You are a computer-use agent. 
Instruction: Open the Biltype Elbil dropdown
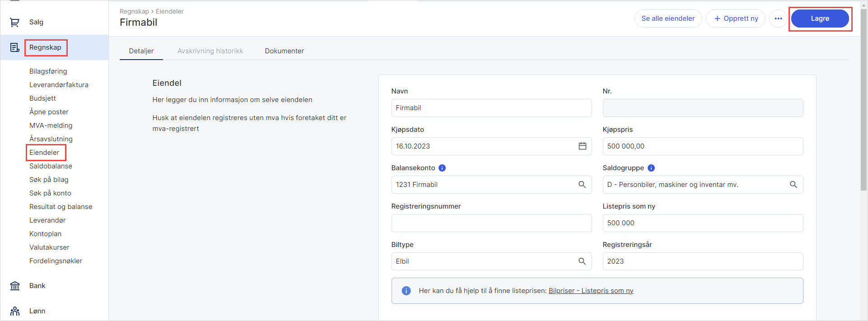(x=483, y=261)
